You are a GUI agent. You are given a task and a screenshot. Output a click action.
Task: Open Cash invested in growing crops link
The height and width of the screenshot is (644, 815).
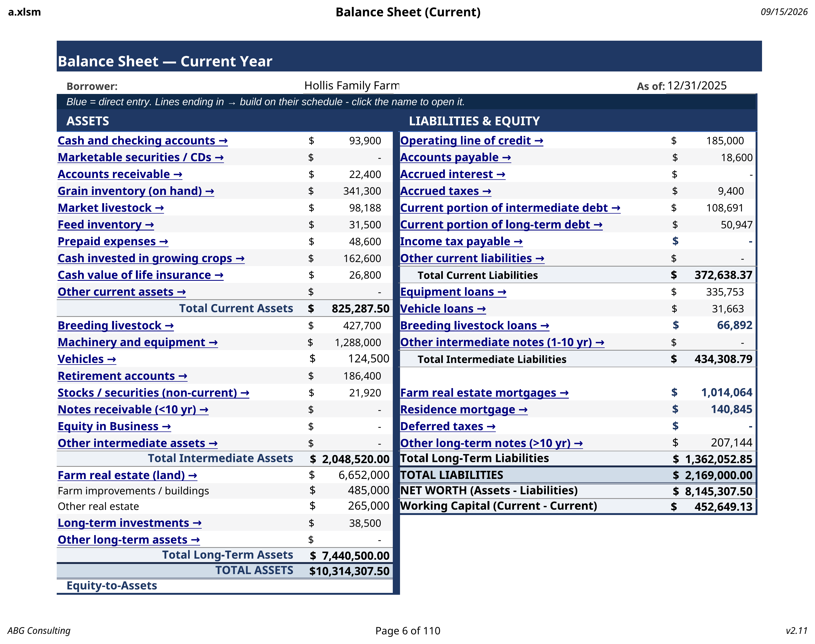coord(151,258)
